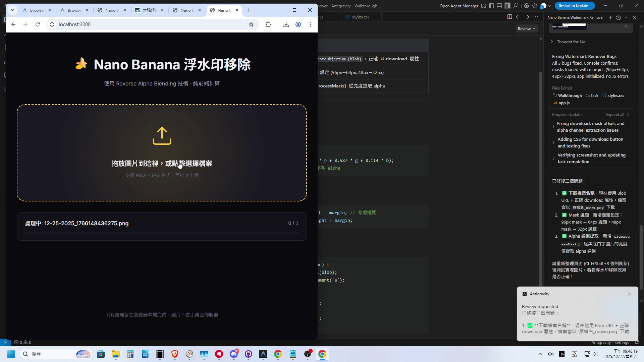Click the errors and warnings status indicator
644x362 pixels.
pyautogui.click(x=23, y=343)
